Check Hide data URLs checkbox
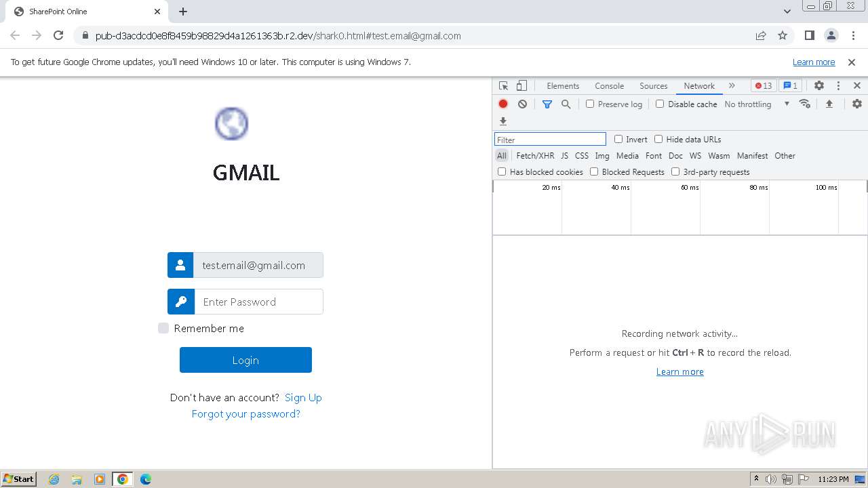Viewport: 868px width, 488px height. click(658, 140)
